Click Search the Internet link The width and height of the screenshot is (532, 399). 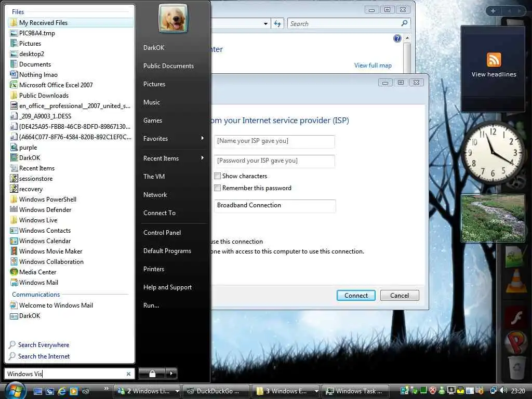44,356
